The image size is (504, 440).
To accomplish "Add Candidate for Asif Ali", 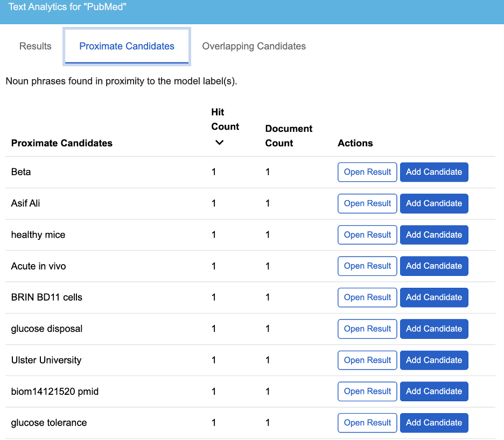I will (x=434, y=203).
